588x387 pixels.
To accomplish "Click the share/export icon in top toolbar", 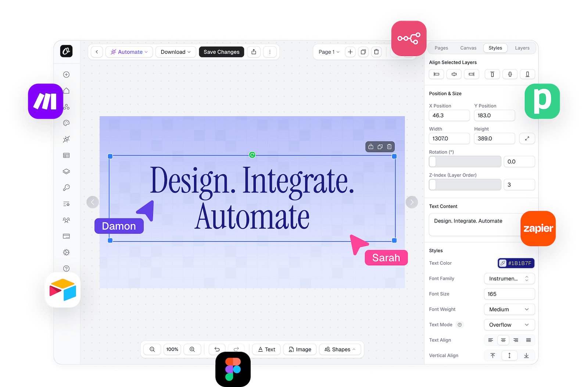I will (254, 52).
